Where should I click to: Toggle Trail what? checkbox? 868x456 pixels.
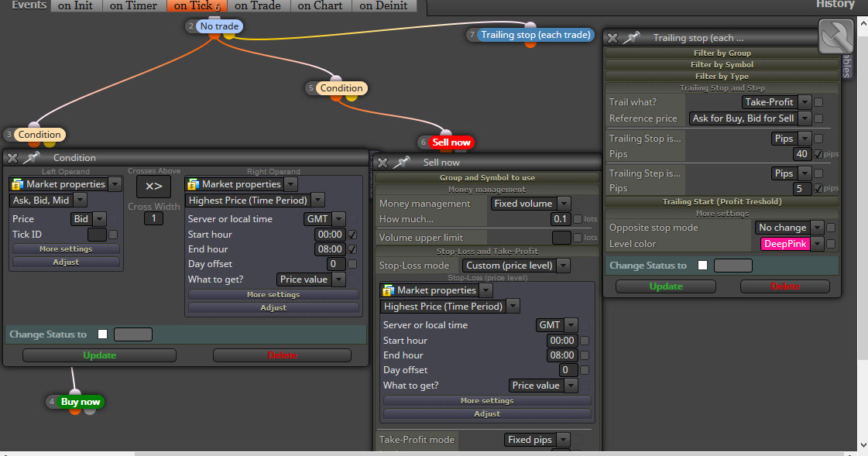(818, 102)
